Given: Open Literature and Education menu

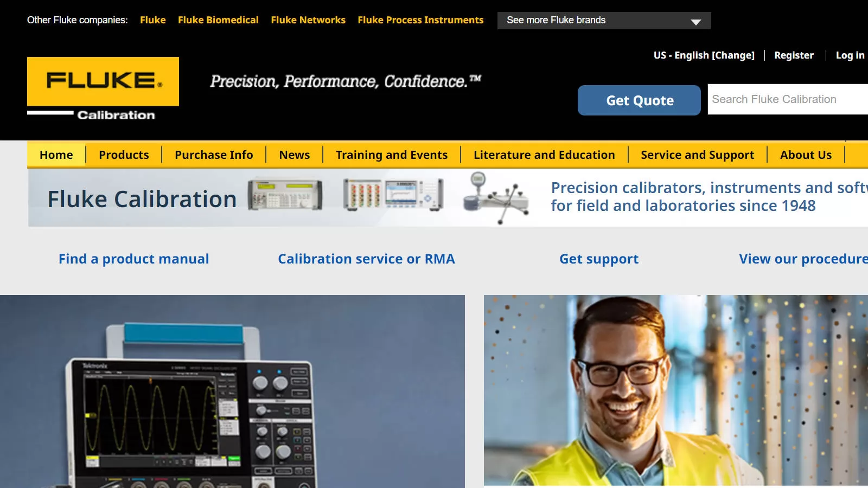Looking at the screenshot, I should [x=544, y=155].
